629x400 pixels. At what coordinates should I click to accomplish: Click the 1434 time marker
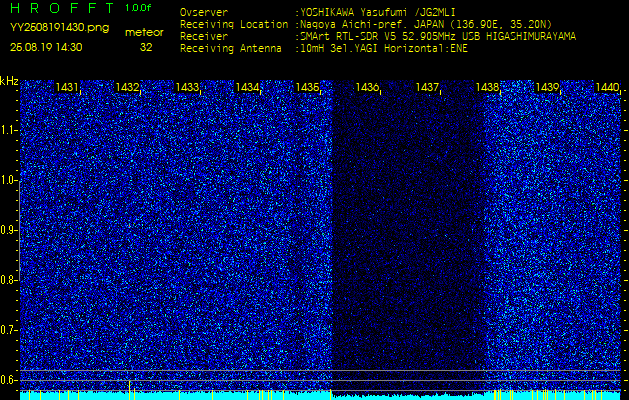pos(247,87)
